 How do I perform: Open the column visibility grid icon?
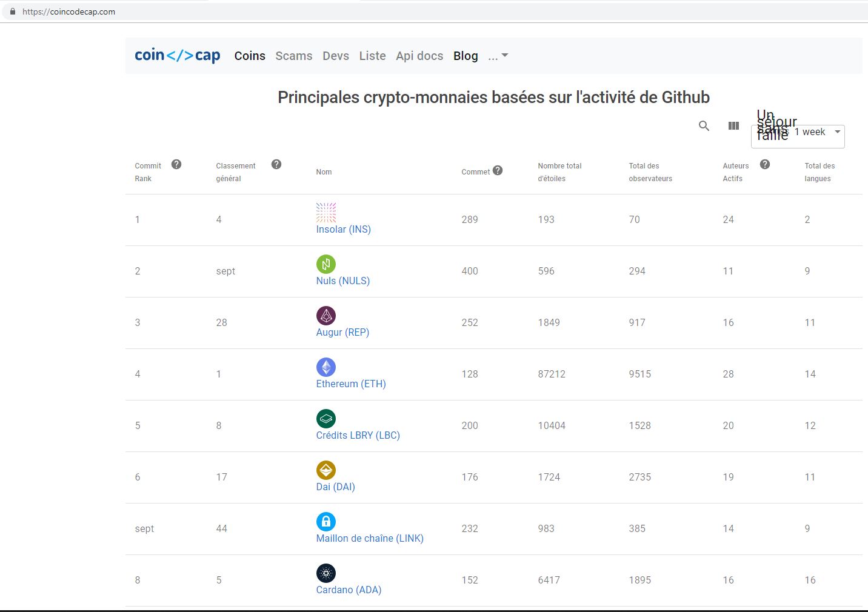[733, 126]
